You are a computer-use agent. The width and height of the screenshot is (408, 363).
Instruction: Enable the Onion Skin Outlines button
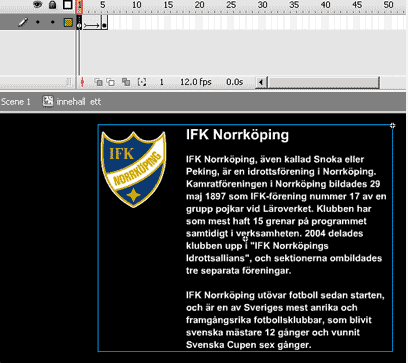111,82
